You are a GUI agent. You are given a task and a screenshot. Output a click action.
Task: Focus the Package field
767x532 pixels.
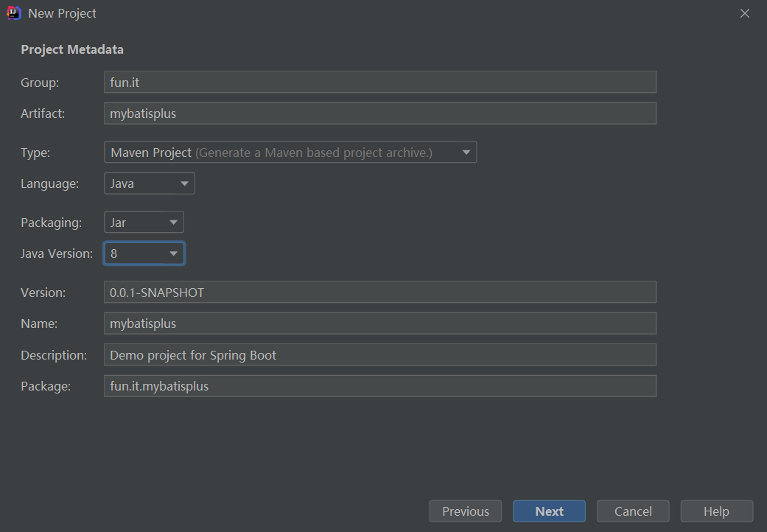click(x=379, y=386)
